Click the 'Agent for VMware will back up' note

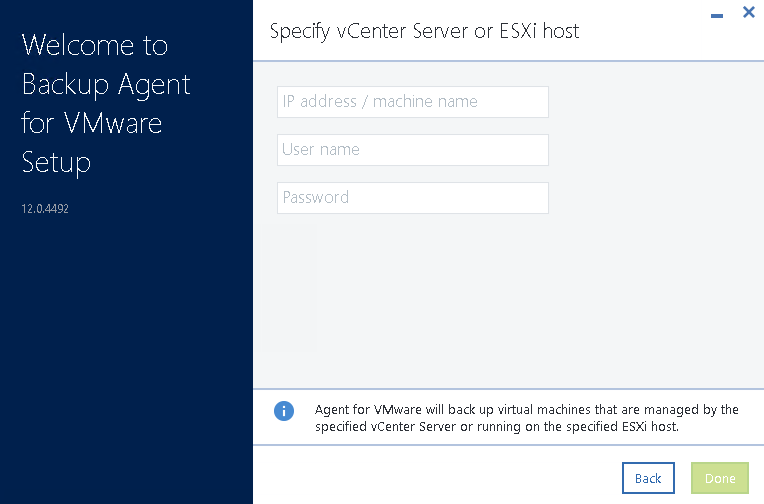pos(527,418)
